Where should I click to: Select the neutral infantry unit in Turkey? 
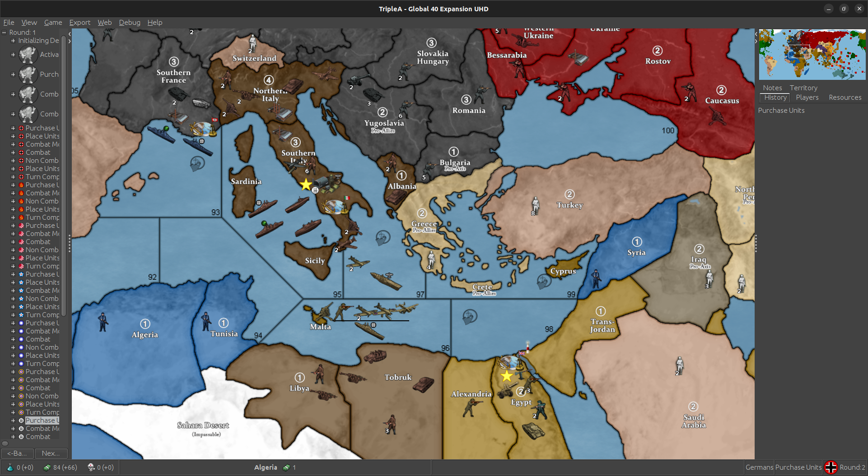point(535,205)
